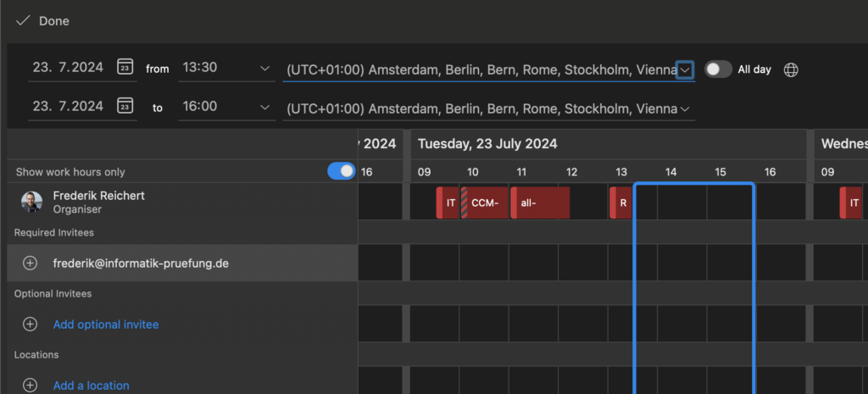Click the Done button
This screenshot has height=394, width=868.
53,20
